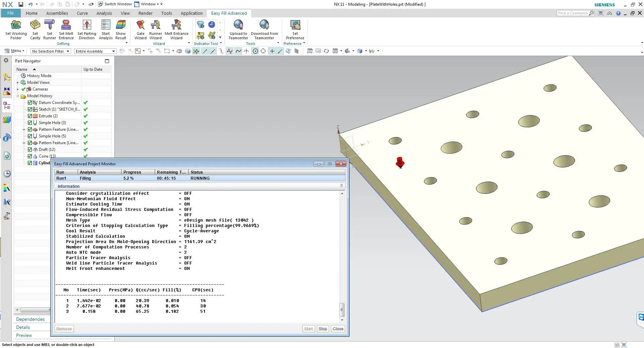This screenshot has width=644, height=348.
Task: Toggle the Simple Hole (3) checkbox
Action: click(30, 123)
